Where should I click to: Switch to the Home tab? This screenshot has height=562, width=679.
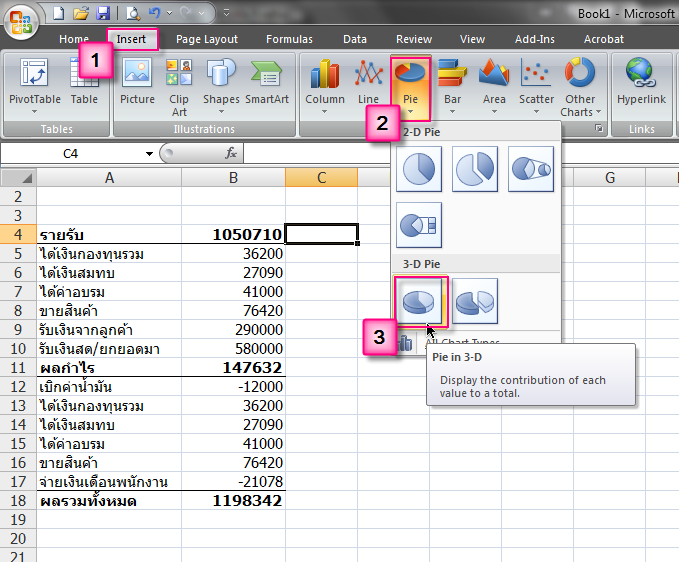pos(74,39)
